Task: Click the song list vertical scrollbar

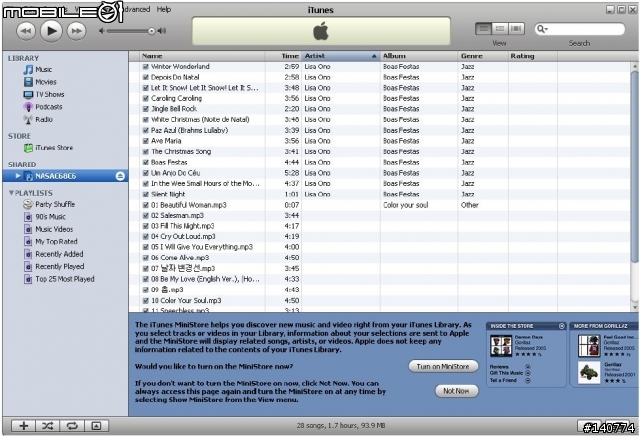Action: [x=635, y=167]
